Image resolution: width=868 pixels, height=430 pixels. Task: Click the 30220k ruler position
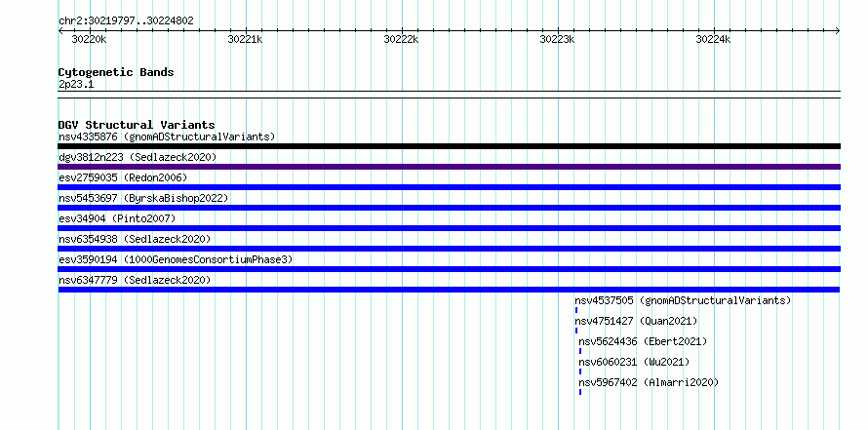point(89,39)
